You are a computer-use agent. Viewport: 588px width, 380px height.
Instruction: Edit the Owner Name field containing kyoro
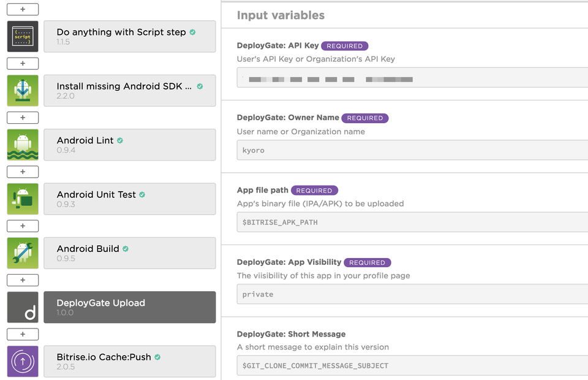(x=412, y=150)
